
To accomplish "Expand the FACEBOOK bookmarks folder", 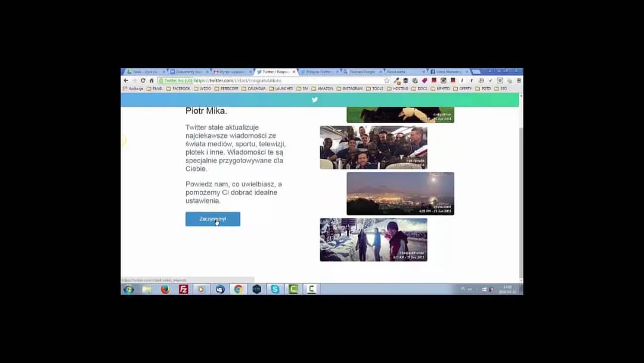I will (x=178, y=88).
